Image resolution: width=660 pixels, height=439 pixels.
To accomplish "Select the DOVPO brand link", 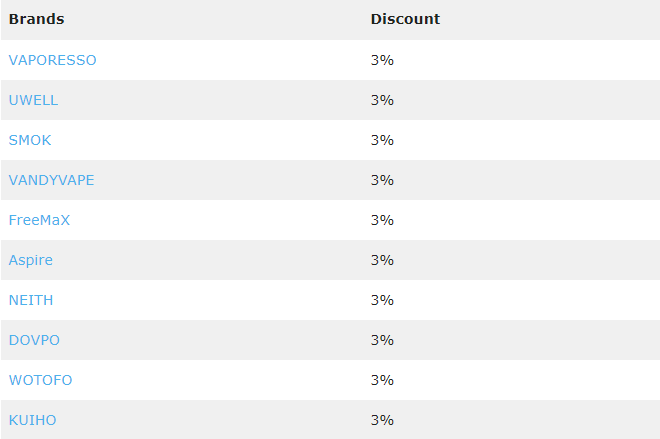I will pos(34,340).
